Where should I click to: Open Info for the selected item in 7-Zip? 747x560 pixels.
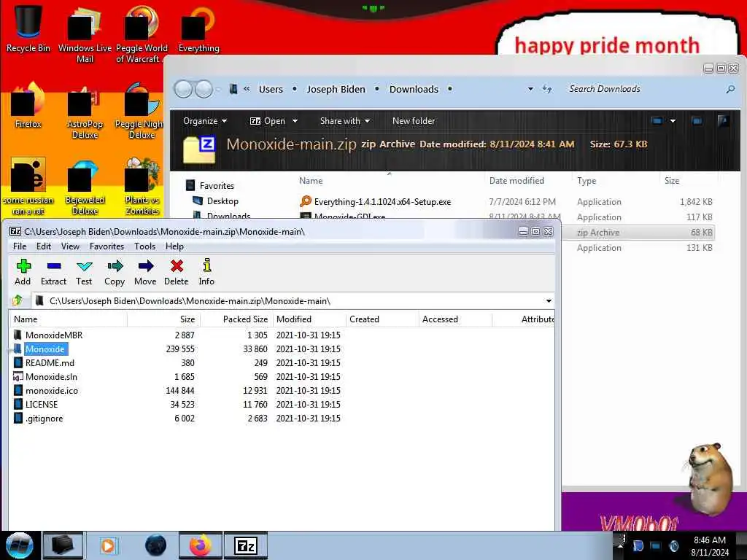point(206,272)
